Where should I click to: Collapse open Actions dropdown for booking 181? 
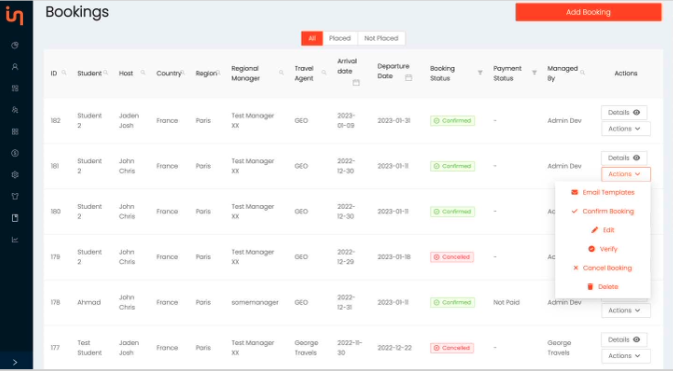click(x=626, y=174)
